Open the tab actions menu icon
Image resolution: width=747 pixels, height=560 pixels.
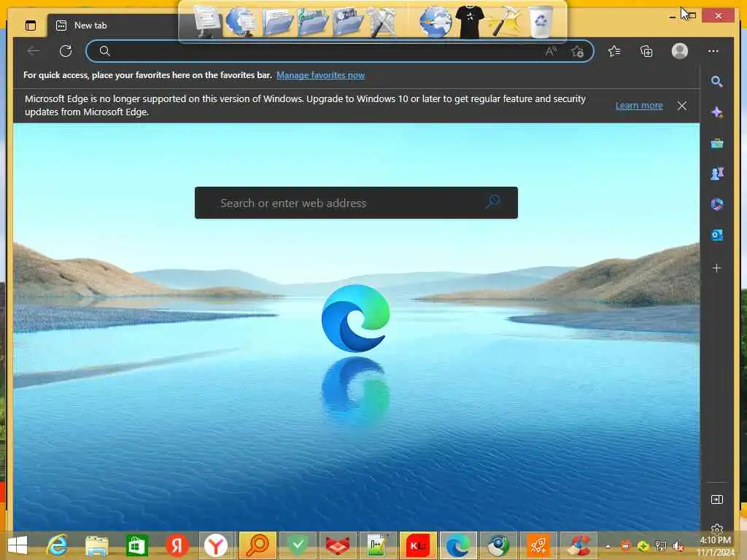tap(31, 26)
